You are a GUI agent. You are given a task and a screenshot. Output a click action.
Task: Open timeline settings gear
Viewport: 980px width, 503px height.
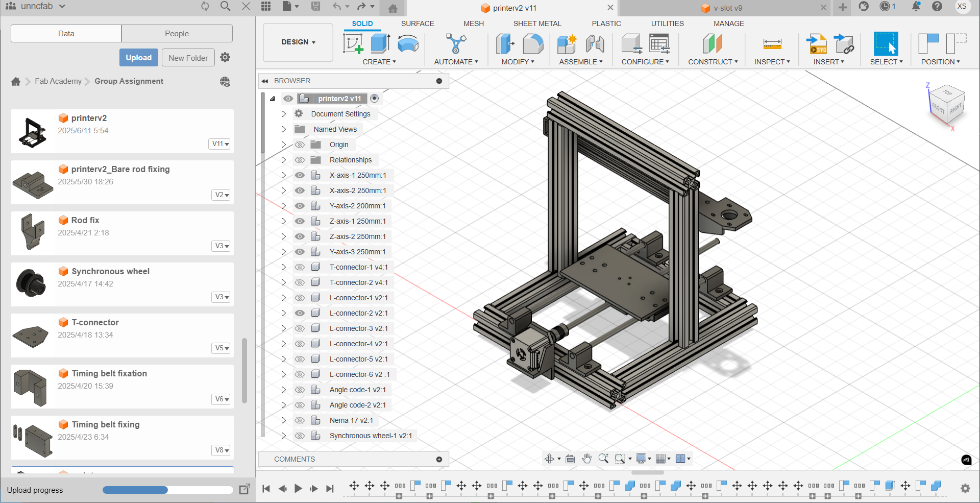(x=965, y=488)
